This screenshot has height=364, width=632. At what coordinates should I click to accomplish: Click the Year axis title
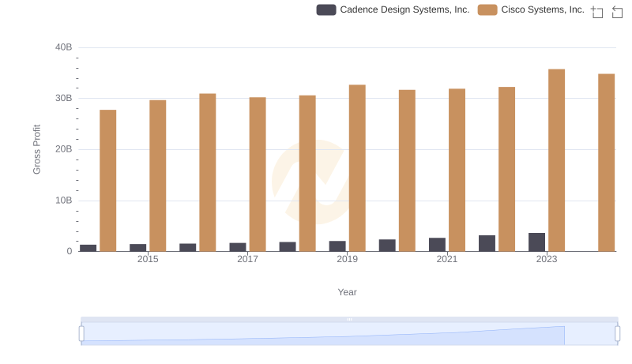click(347, 292)
